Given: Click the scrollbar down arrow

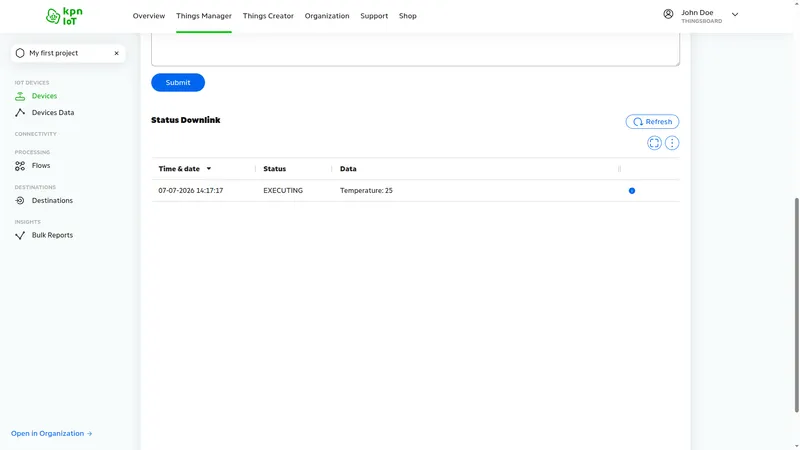Looking at the screenshot, I should [796, 446].
